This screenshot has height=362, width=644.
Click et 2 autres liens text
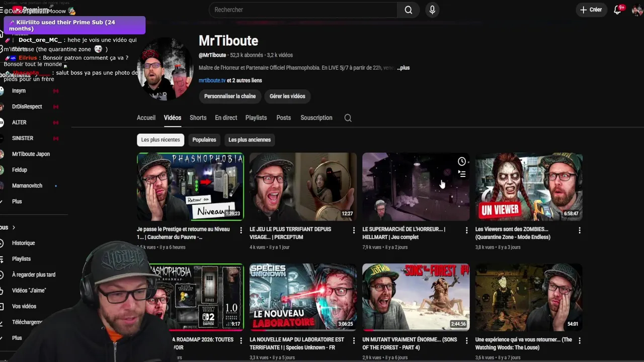click(x=245, y=80)
